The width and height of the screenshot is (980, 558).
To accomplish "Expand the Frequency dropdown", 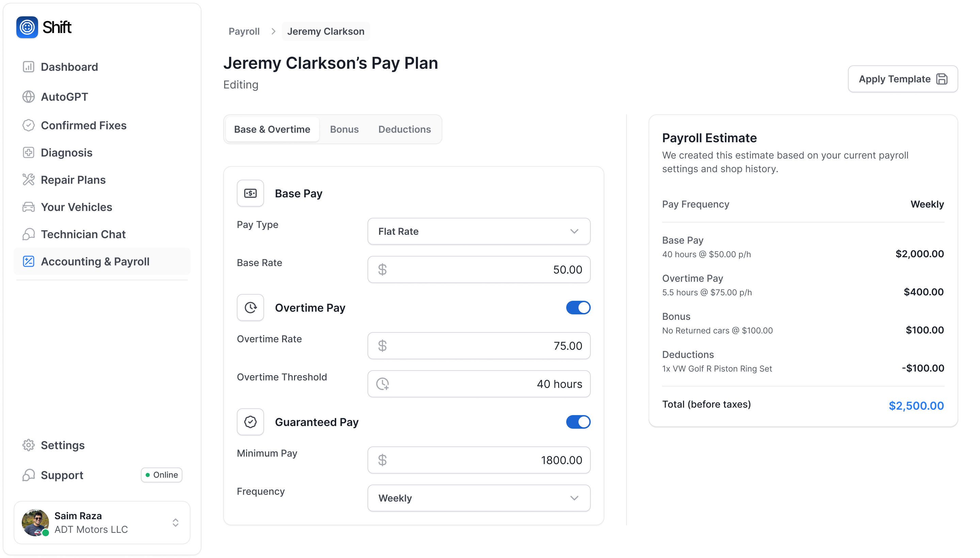I will pyautogui.click(x=478, y=498).
